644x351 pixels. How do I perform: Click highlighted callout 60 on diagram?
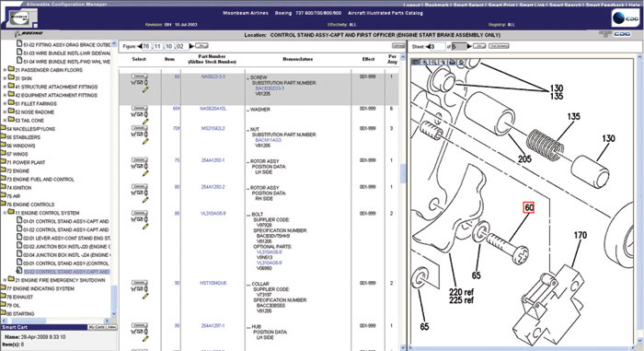click(529, 208)
